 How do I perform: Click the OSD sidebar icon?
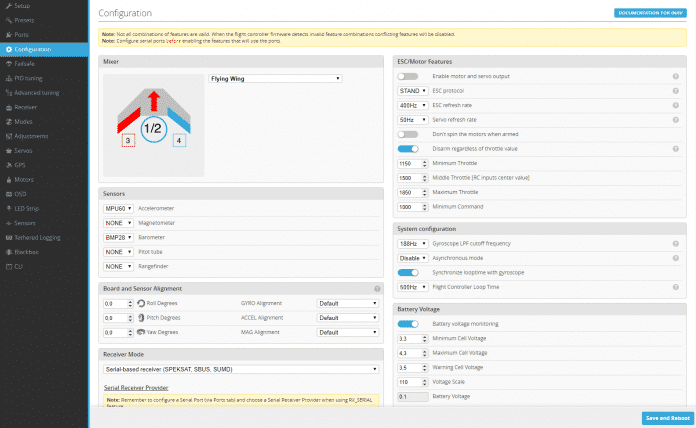tap(7, 194)
